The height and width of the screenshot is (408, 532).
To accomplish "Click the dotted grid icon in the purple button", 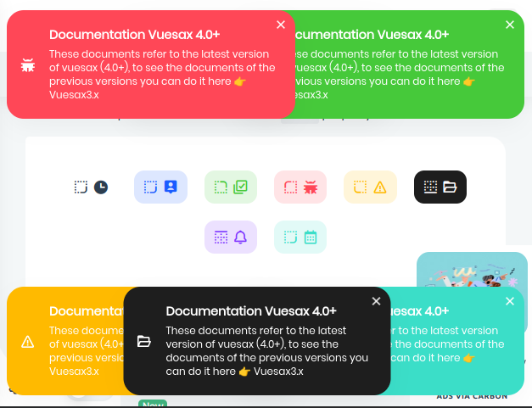I will point(221,237).
